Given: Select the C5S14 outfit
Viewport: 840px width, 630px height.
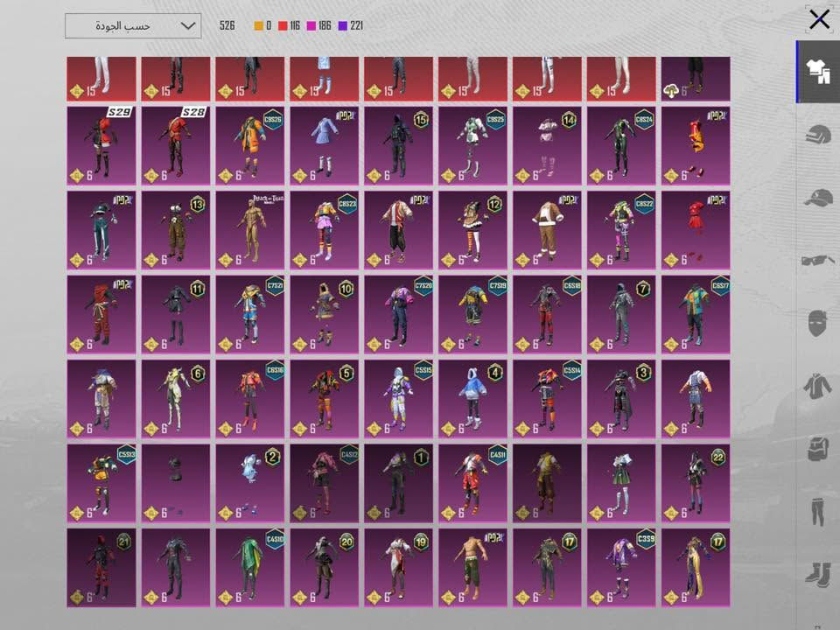Looking at the screenshot, I should coord(547,399).
